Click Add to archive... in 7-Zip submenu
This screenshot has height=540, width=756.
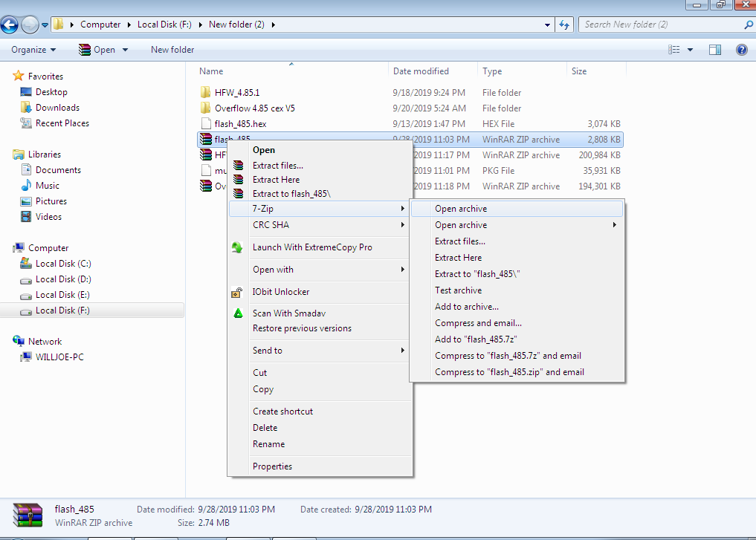[517, 307]
